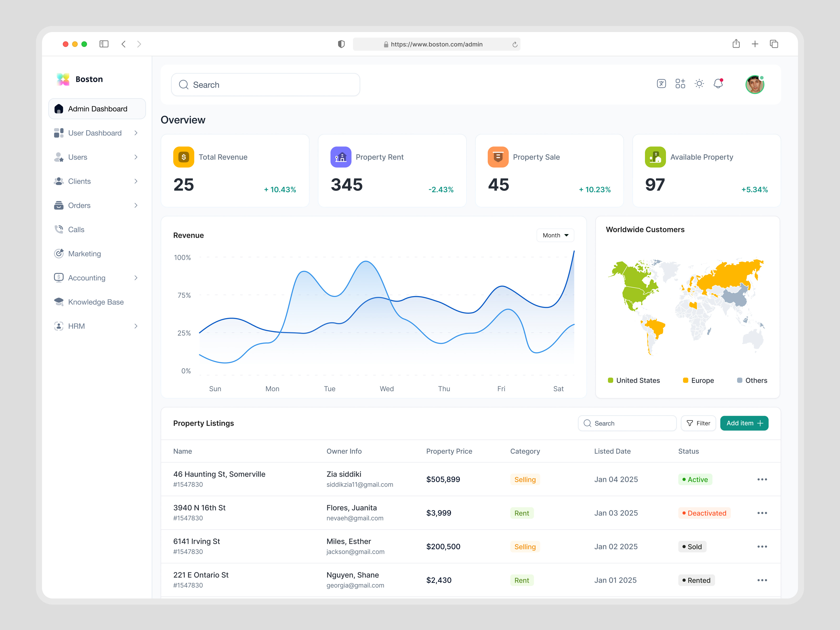Click the Selling tag for 6141 Irving St
Viewport: 840px width, 630px height.
(x=525, y=547)
